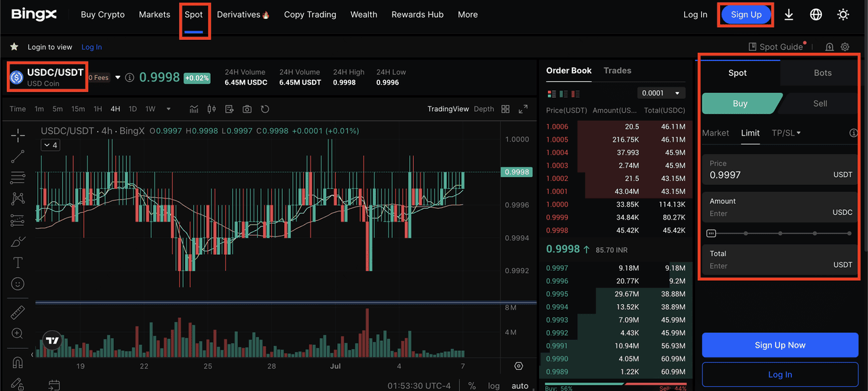This screenshot has width=868, height=391.
Task: Toggle the light/dark theme sun icon
Action: click(x=843, y=14)
